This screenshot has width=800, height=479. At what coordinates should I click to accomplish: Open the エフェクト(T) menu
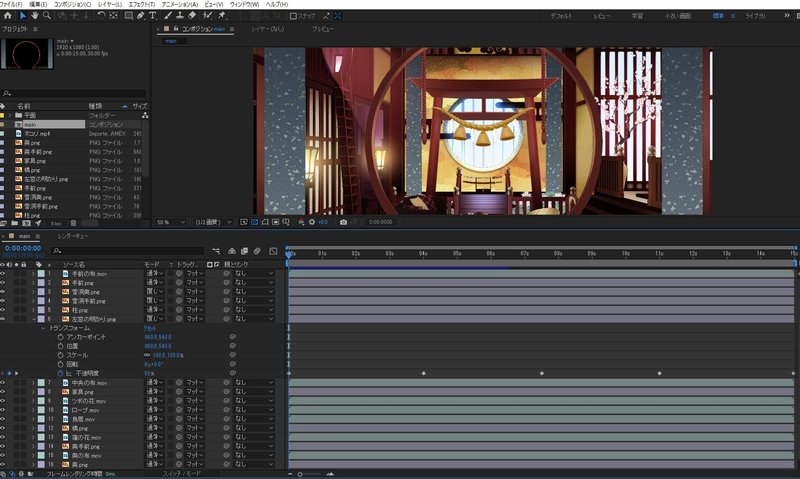coord(142,4)
